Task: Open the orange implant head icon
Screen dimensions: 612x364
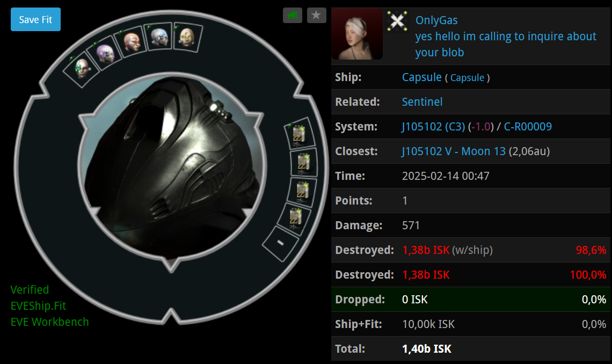Action: 132,42
